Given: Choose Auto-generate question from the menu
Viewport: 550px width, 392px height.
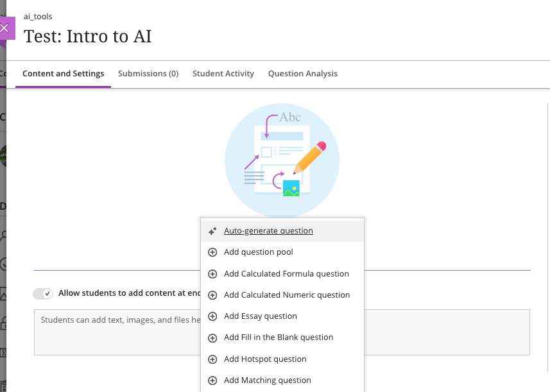Looking at the screenshot, I should point(268,231).
